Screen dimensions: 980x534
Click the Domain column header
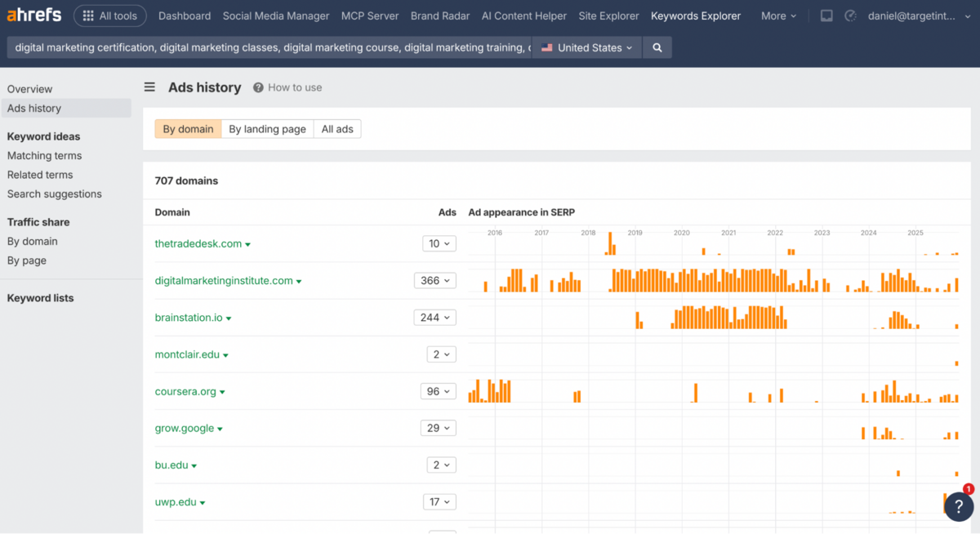172,212
